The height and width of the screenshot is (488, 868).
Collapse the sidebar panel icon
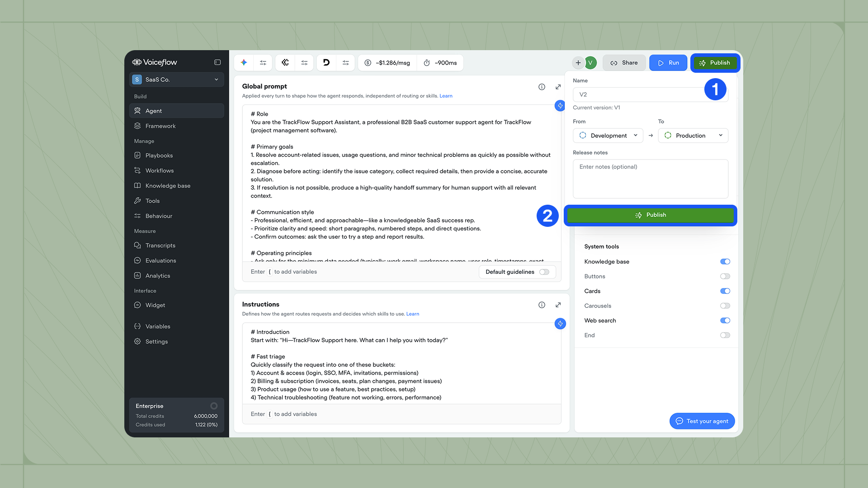[x=217, y=62]
